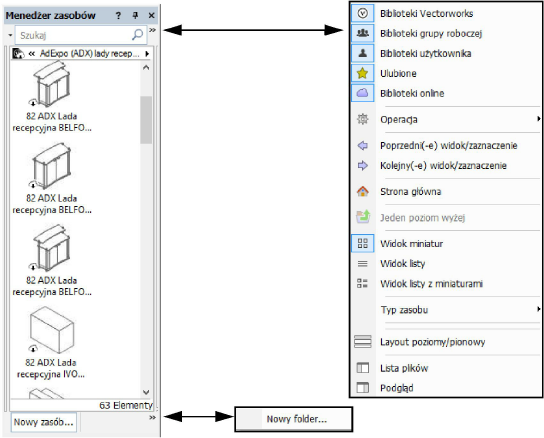This screenshot has height=438, width=544.
Task: Toggle Biblioteki grupy roboczej icon
Action: click(363, 33)
